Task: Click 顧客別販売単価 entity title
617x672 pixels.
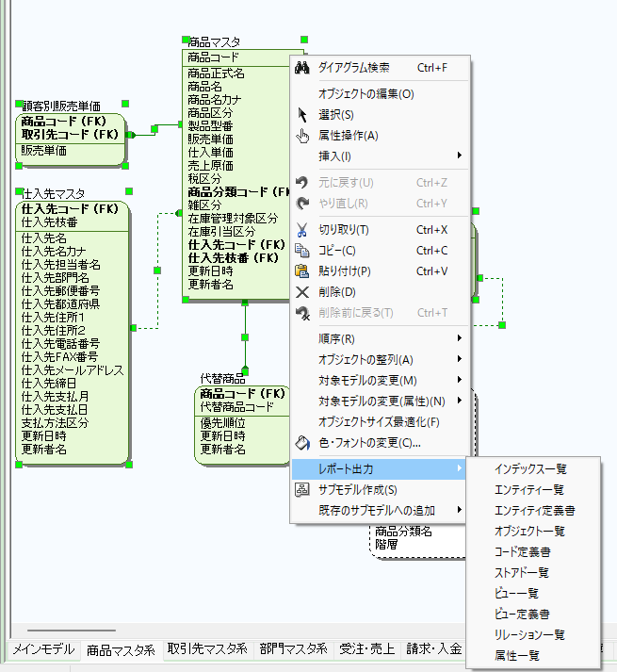Action: (x=62, y=107)
